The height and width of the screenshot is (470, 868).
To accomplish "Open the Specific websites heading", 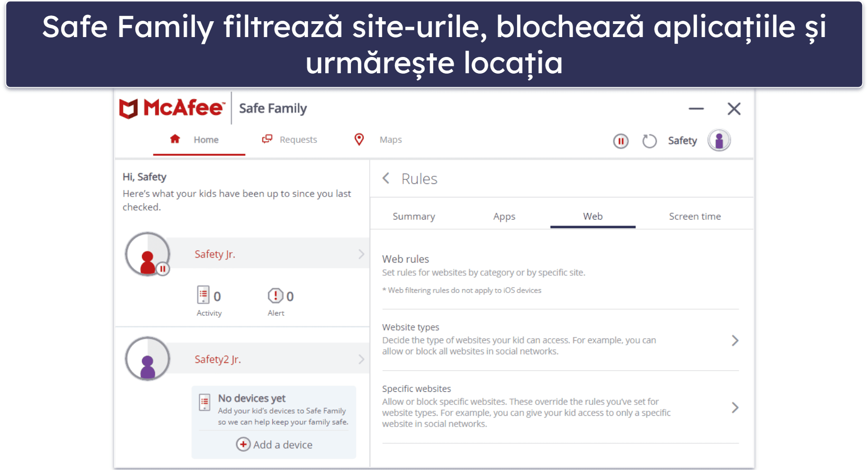I will pyautogui.click(x=417, y=389).
